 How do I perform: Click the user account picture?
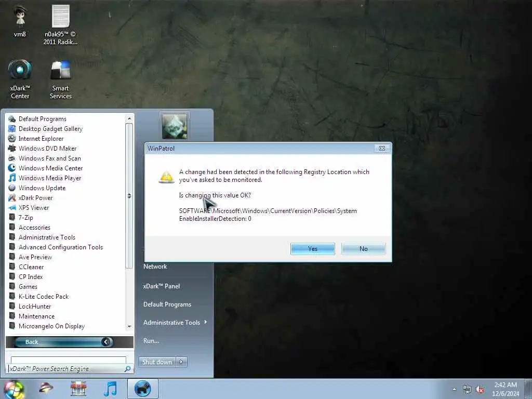pyautogui.click(x=175, y=126)
